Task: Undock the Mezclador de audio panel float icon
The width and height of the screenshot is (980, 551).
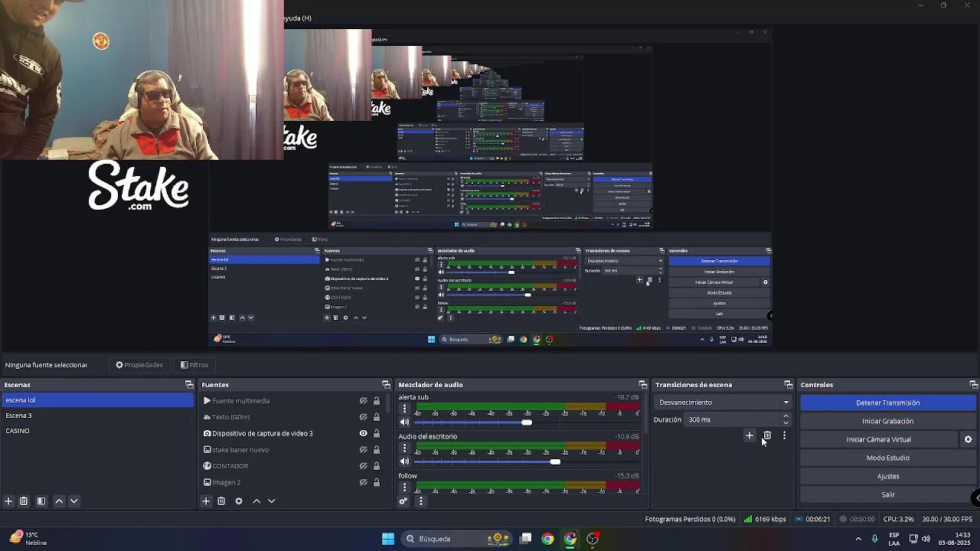Action: click(x=643, y=385)
